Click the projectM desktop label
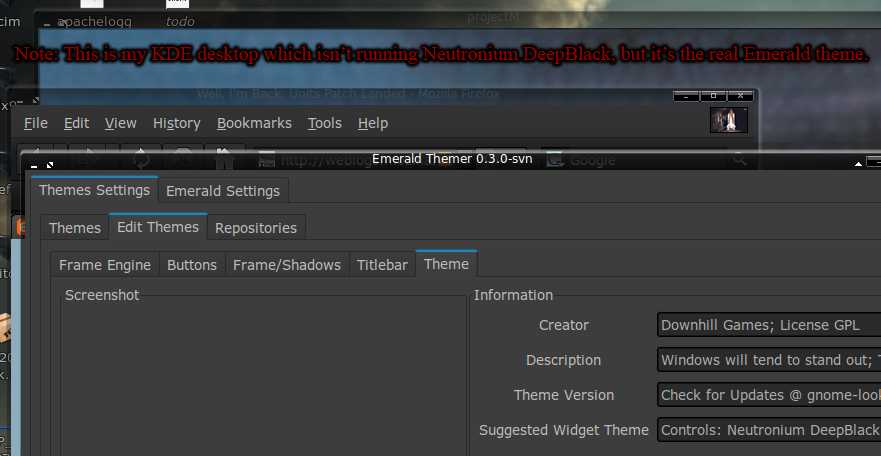The height and width of the screenshot is (456, 881). point(493,17)
